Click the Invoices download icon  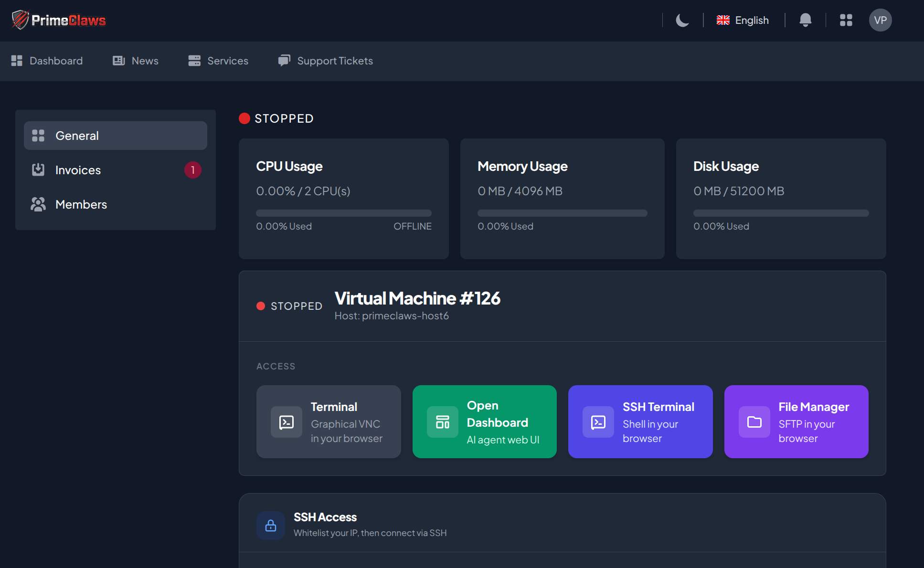coord(38,170)
